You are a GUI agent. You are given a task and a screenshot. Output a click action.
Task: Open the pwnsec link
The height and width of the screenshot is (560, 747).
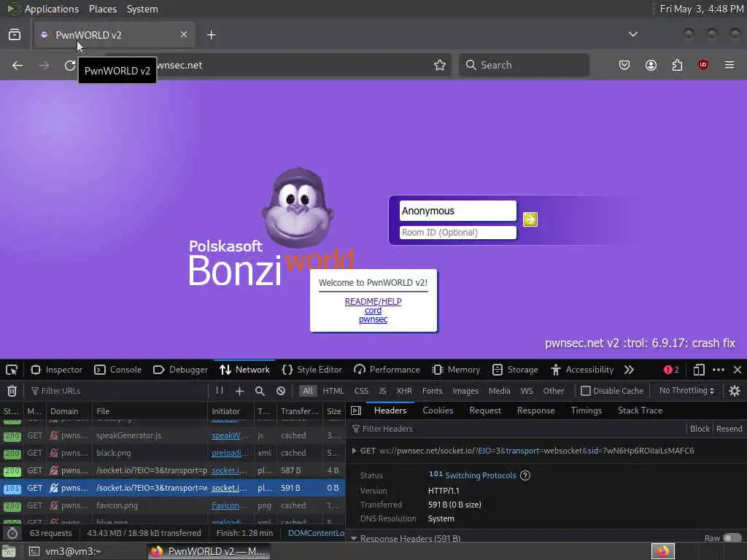pos(373,319)
